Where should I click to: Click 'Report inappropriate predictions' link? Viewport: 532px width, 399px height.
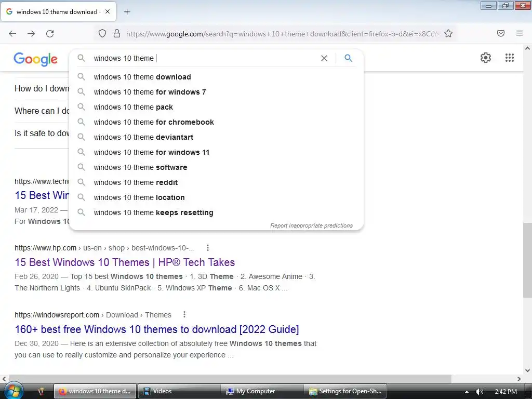(312, 225)
